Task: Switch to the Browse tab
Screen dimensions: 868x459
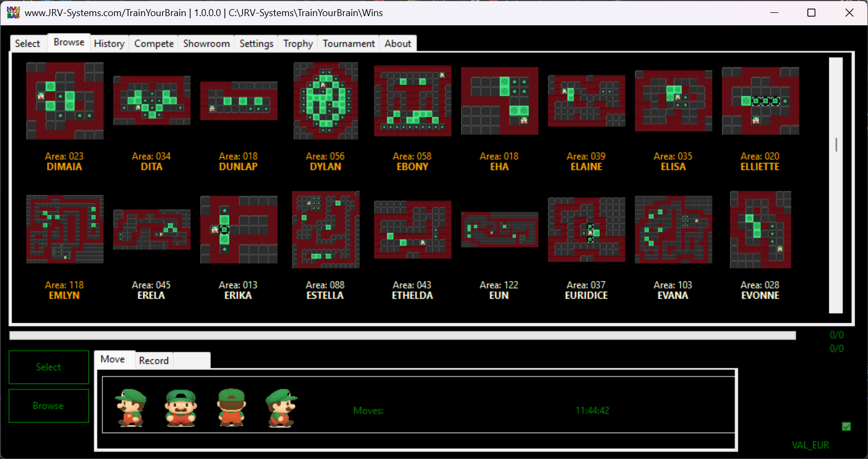Action: coord(69,42)
